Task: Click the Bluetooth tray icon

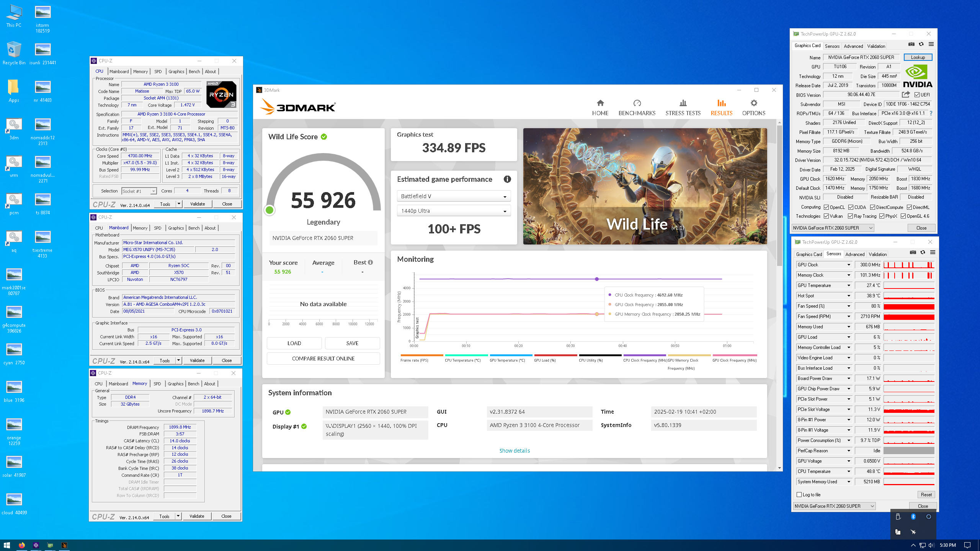Action: point(913,517)
